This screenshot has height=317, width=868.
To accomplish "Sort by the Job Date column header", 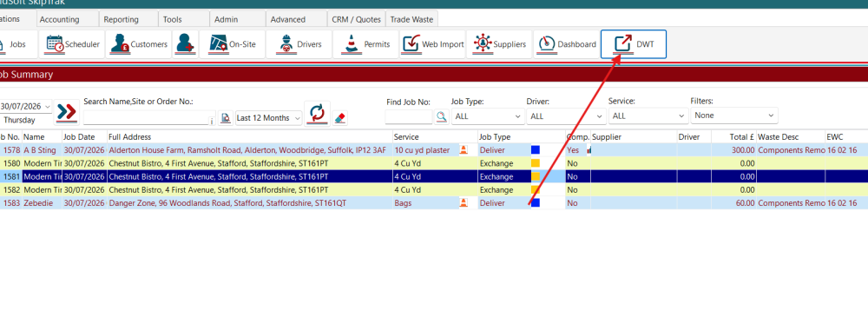I will [x=84, y=137].
